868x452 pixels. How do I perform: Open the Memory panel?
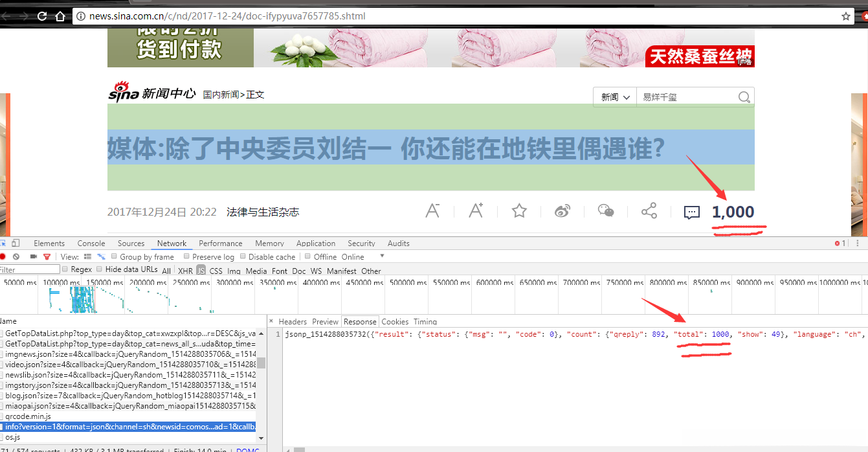coord(269,243)
